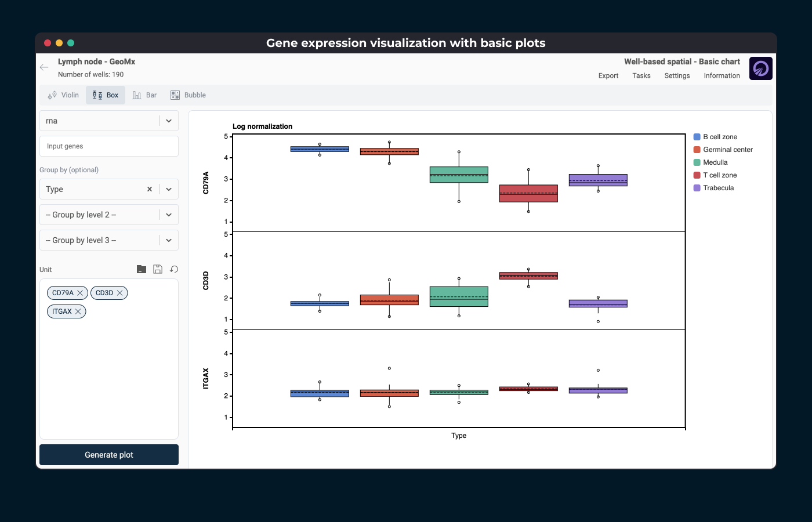Open the Group by level 2 dropdown
Image resolution: width=812 pixels, height=522 pixels.
(169, 215)
